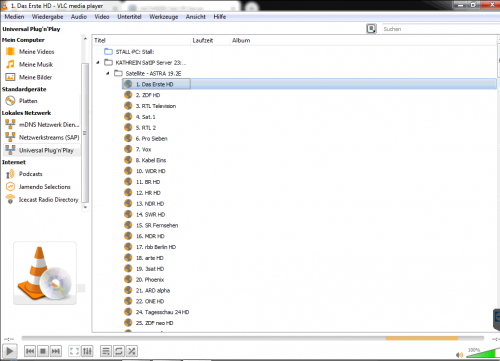Viewport: 500px width, 361px height.
Task: Select the STALL-PC folder entry
Action: pyautogui.click(x=129, y=52)
